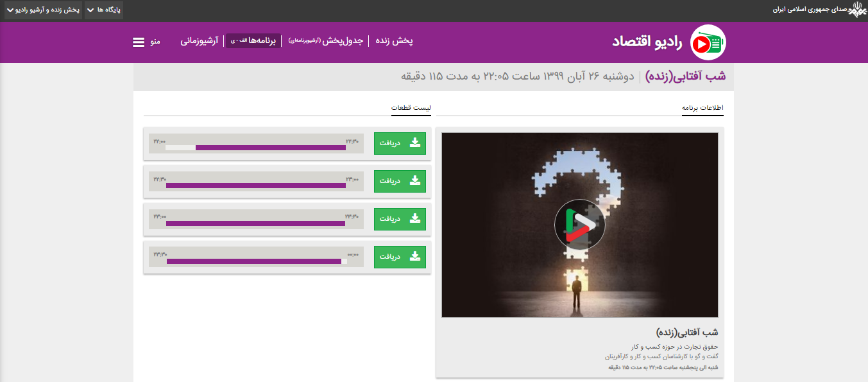
Task: Click the Radio Eghtesad radio logo icon
Action: (x=708, y=42)
